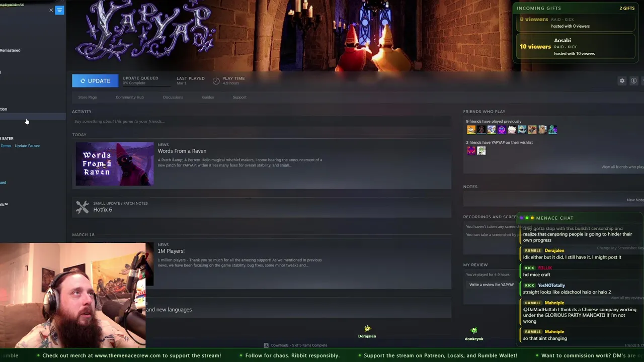Click the MARCH 18 date heading
Image resolution: width=644 pixels, height=362 pixels.
pyautogui.click(x=83, y=235)
